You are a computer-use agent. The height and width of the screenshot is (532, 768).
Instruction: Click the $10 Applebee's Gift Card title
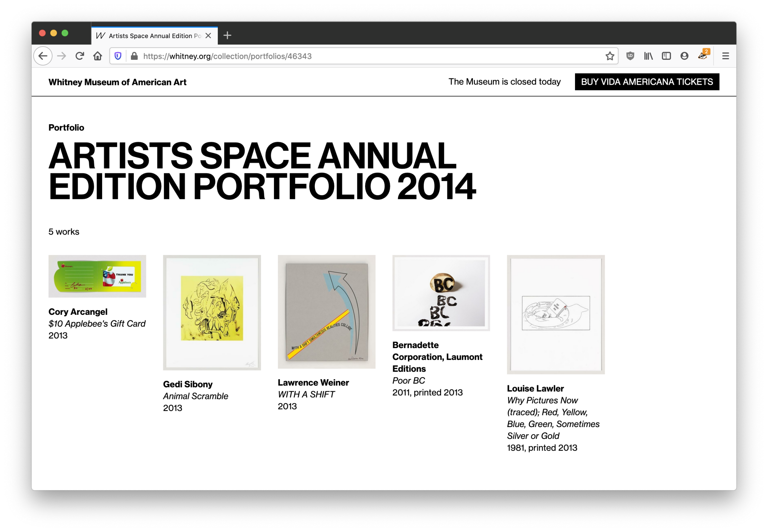point(97,324)
